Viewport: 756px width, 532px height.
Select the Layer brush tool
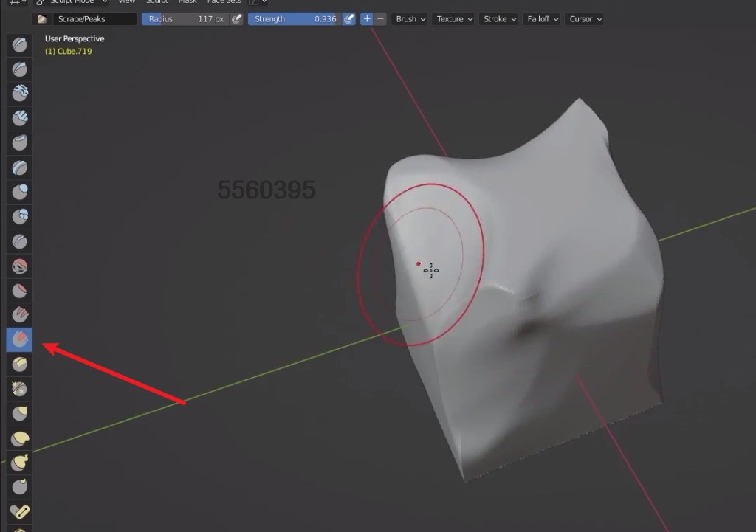click(19, 167)
